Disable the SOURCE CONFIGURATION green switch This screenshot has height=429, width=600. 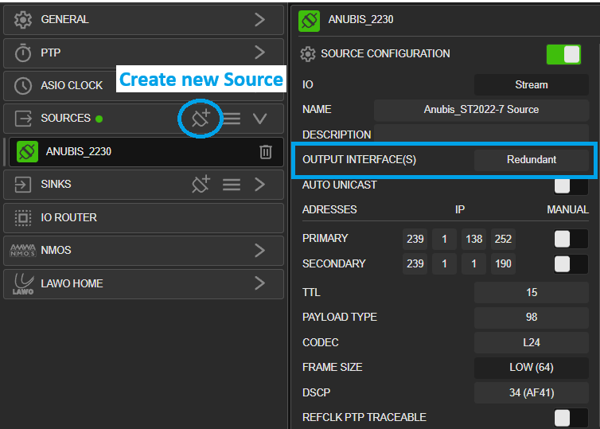pos(564,54)
